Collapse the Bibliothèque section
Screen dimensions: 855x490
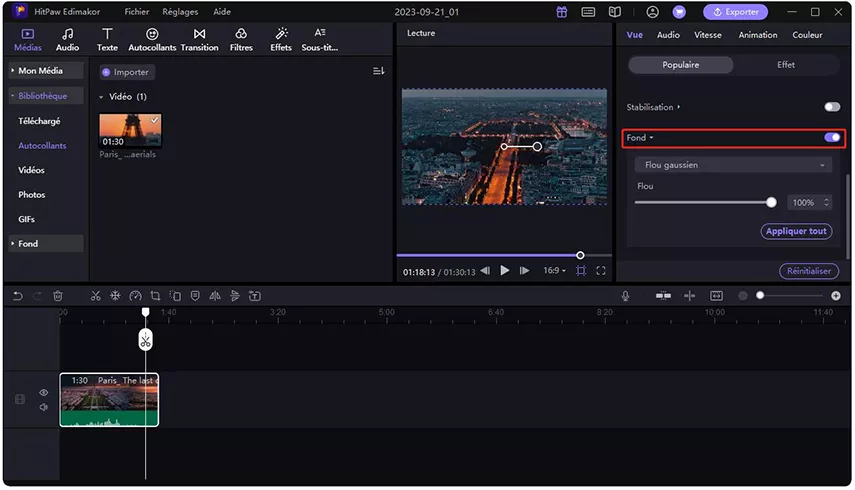coord(46,96)
